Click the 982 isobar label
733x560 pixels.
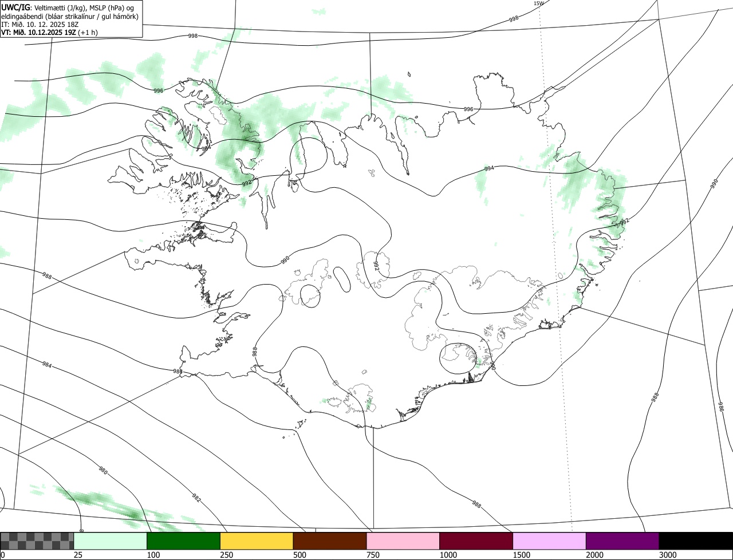(x=196, y=498)
